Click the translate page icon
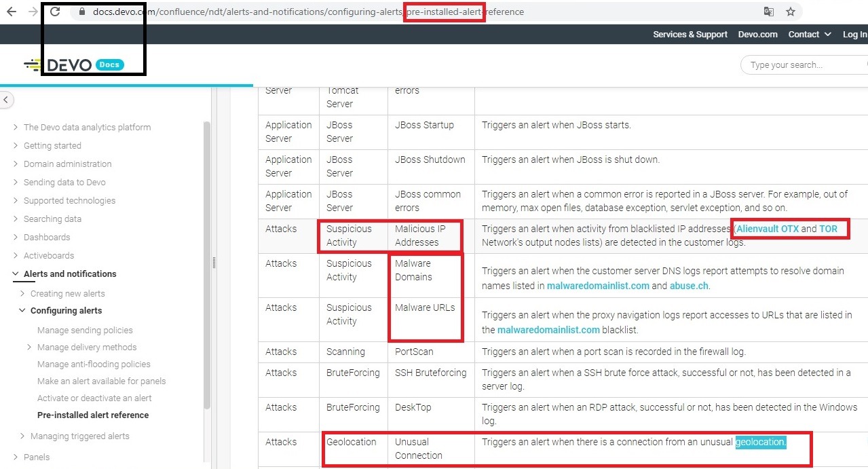Viewport: 868px width, 469px height. (769, 12)
